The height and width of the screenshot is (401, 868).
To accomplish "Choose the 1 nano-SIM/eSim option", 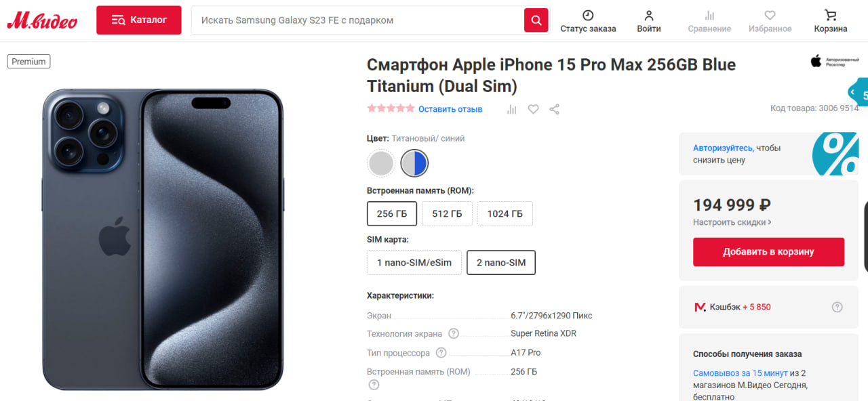I will tap(414, 263).
